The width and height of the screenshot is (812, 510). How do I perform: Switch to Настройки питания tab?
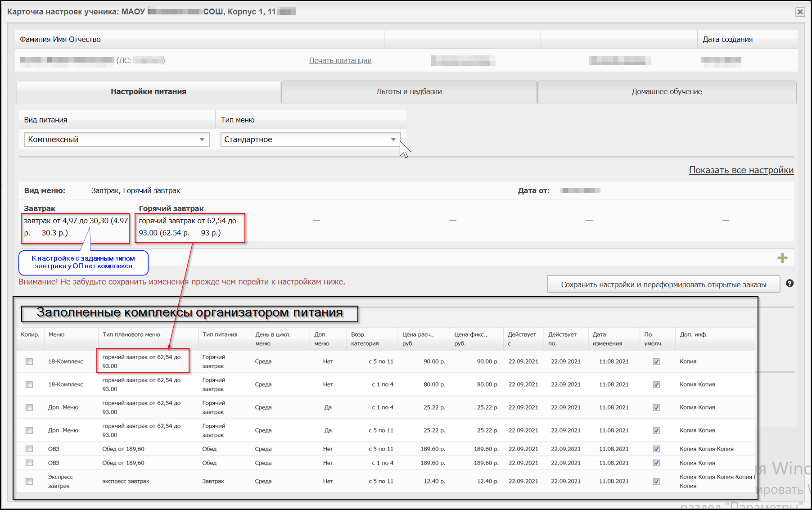pos(149,92)
